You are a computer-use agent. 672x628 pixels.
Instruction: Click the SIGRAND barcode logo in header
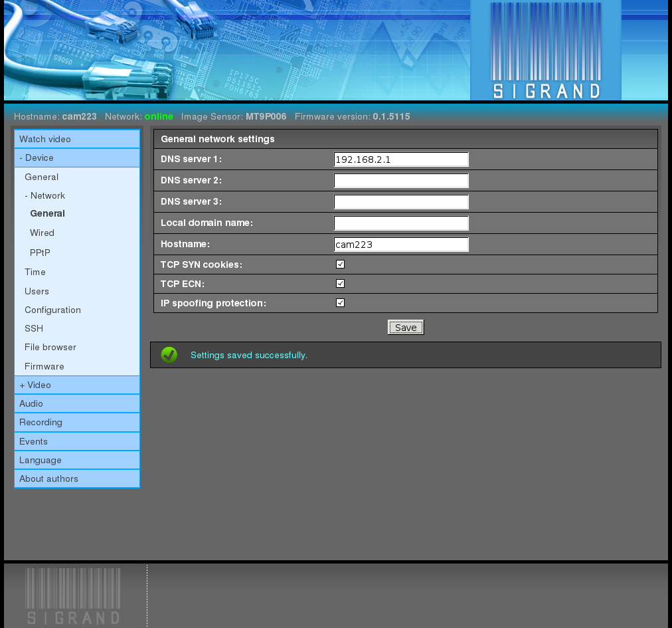click(546, 51)
